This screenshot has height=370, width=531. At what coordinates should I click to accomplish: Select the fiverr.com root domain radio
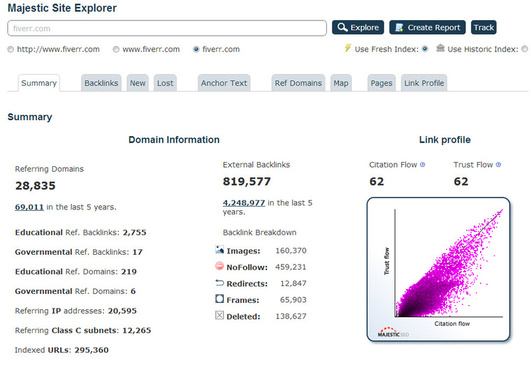pyautogui.click(x=196, y=49)
